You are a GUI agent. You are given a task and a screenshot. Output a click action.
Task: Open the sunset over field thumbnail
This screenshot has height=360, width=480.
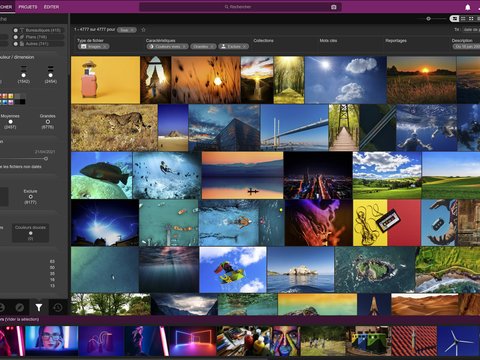coord(421,80)
